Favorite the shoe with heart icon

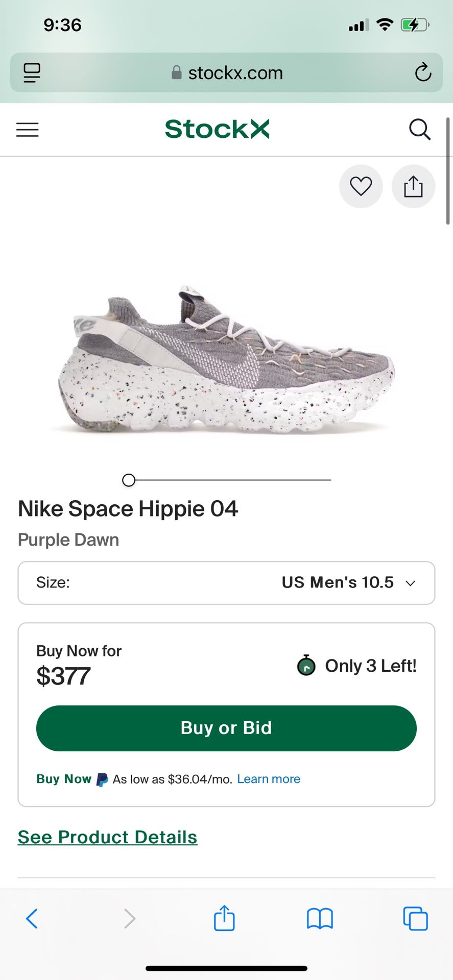(361, 186)
